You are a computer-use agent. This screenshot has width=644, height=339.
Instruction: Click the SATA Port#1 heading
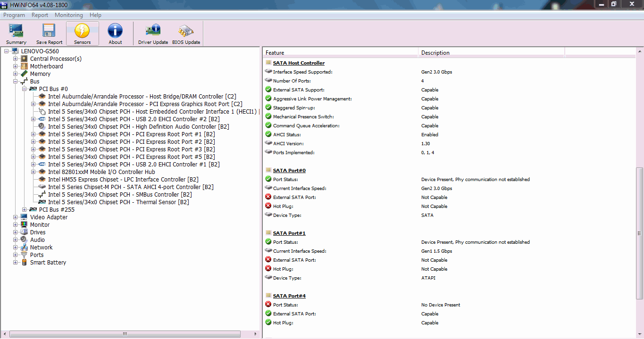click(x=289, y=233)
